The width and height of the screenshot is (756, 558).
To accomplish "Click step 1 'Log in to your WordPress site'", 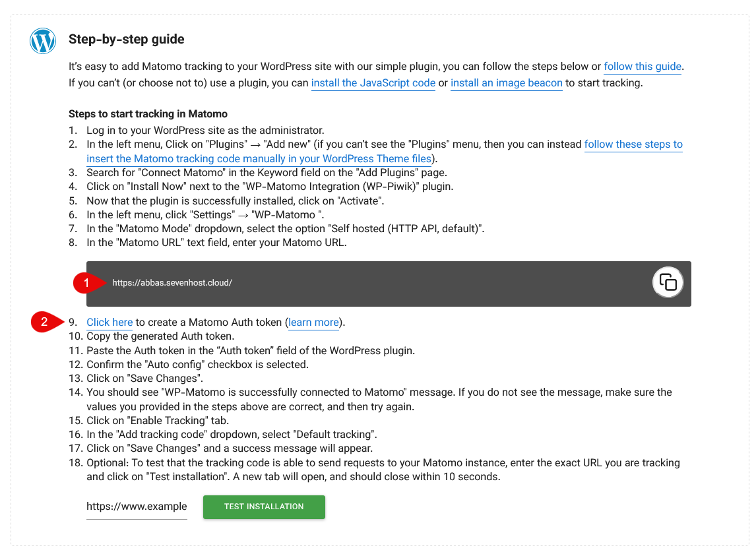I will coord(205,131).
